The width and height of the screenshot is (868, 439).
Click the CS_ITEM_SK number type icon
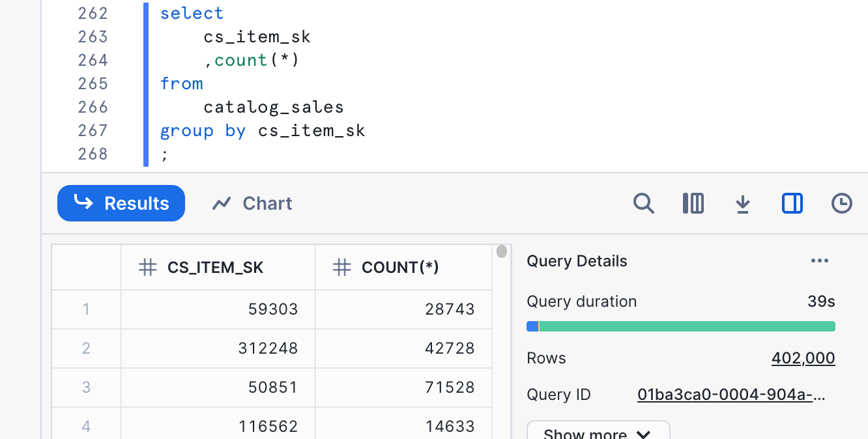(x=148, y=268)
